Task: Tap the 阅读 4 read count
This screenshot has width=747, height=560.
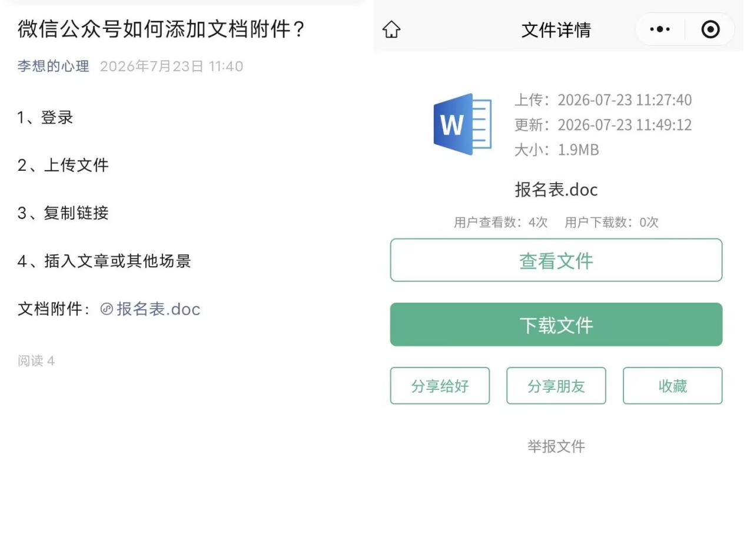Action: (x=36, y=360)
